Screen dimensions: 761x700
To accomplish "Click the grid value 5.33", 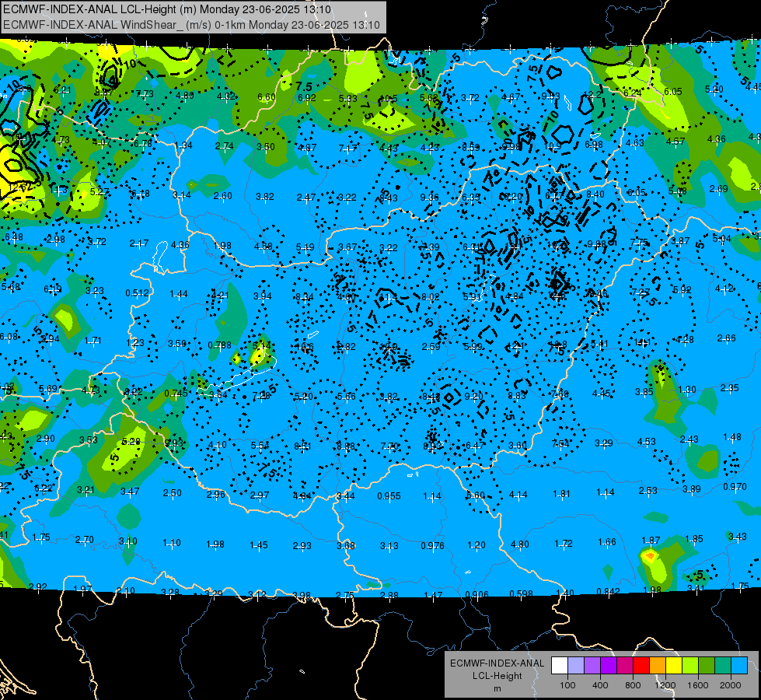I will click(347, 99).
